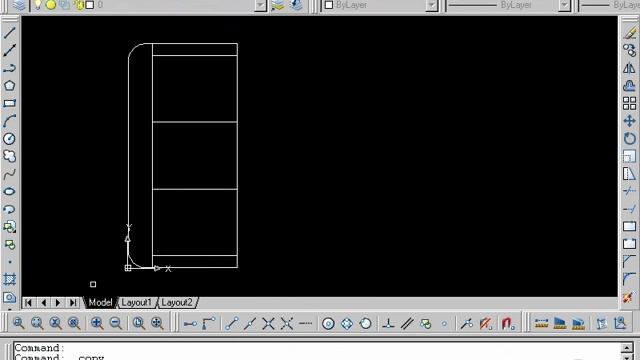Select the Trim tool
The image size is (640, 360).
[x=629, y=191]
